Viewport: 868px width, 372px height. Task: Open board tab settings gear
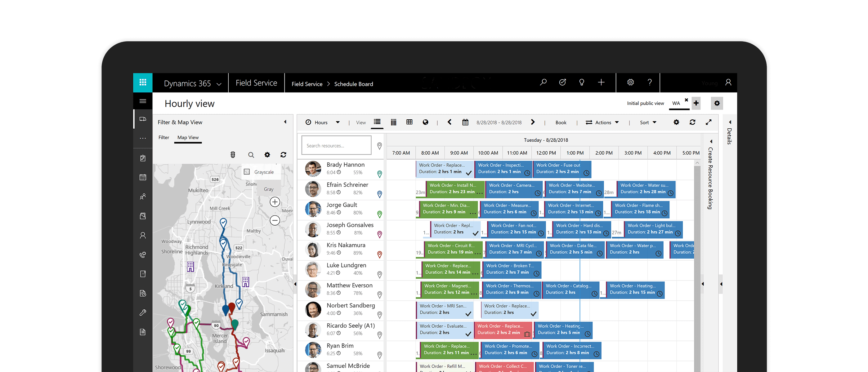click(x=717, y=103)
